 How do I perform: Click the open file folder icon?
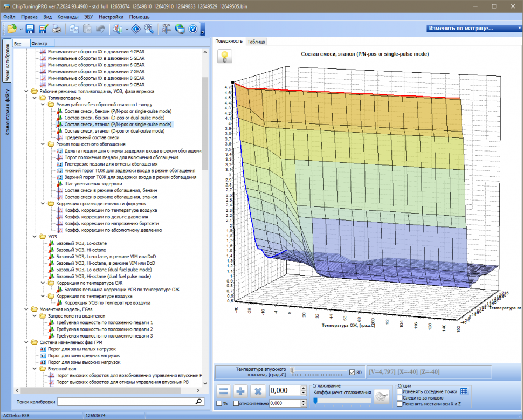11,29
